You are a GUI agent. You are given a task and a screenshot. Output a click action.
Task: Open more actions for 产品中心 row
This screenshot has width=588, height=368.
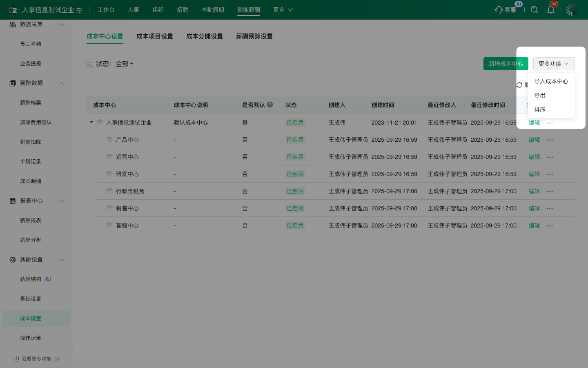(550, 140)
